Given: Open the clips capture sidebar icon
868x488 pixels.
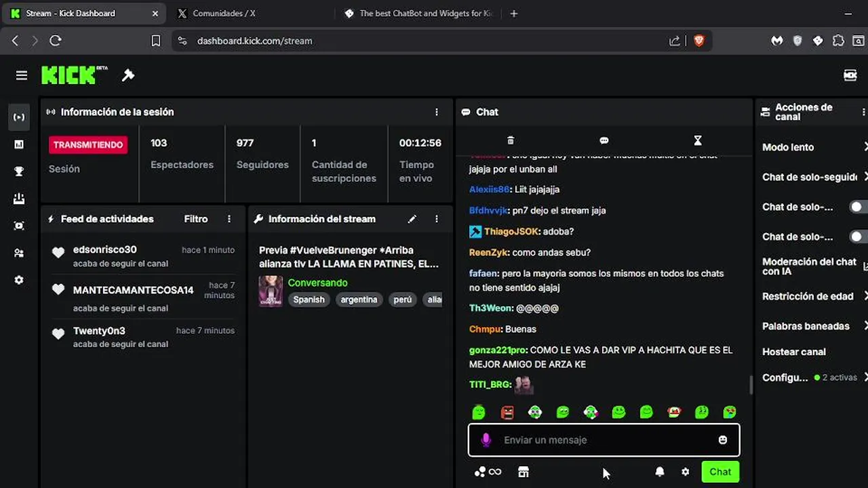Looking at the screenshot, I should pyautogui.click(x=19, y=226).
